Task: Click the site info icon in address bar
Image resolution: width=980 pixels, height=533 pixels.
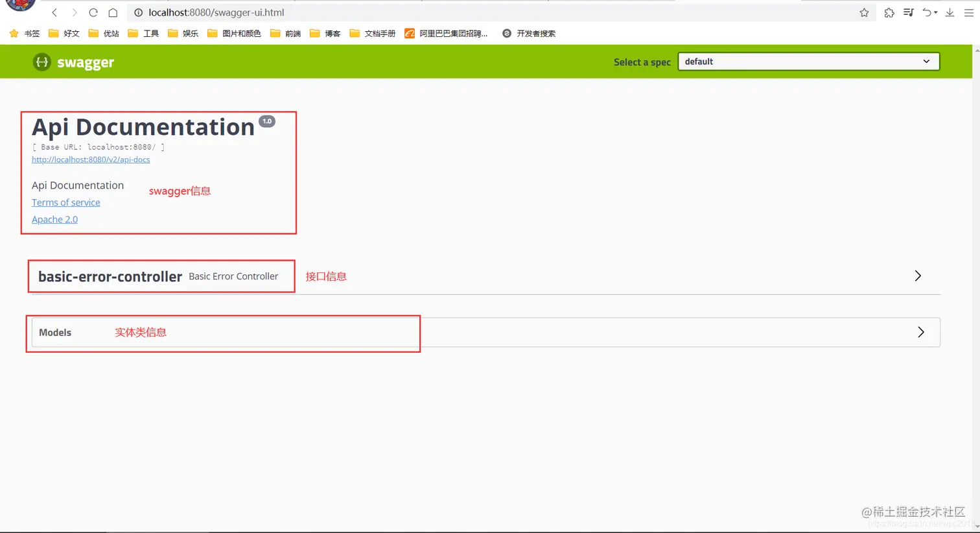Action: coord(138,12)
